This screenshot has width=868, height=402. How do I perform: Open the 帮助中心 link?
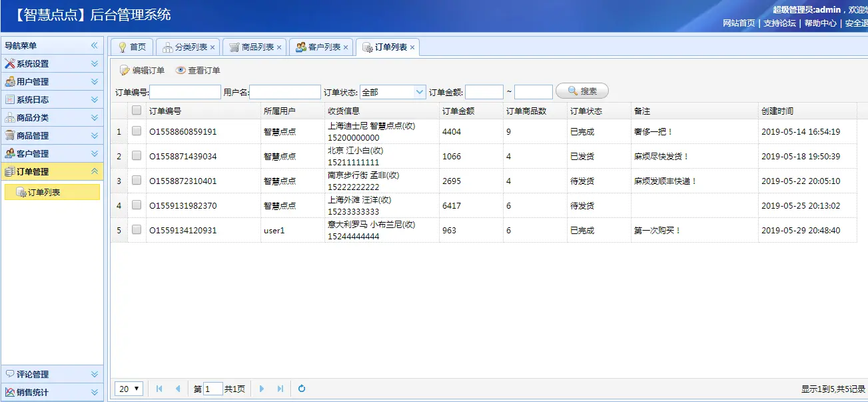(x=821, y=23)
